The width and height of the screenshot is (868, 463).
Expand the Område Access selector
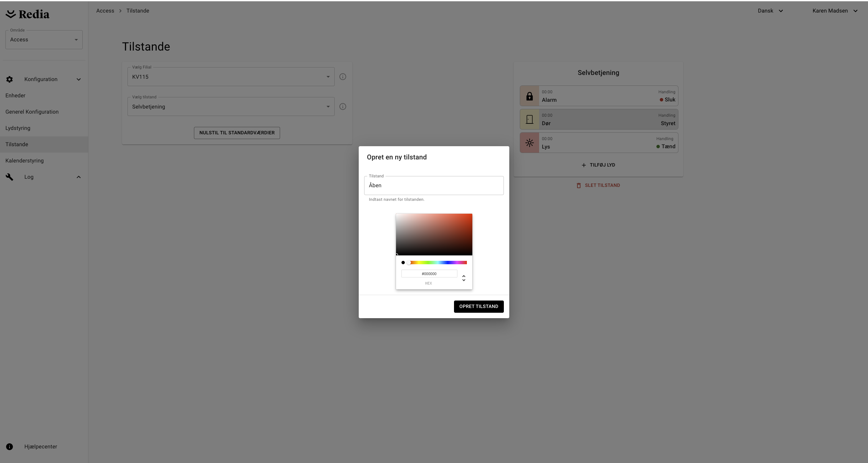(44, 40)
